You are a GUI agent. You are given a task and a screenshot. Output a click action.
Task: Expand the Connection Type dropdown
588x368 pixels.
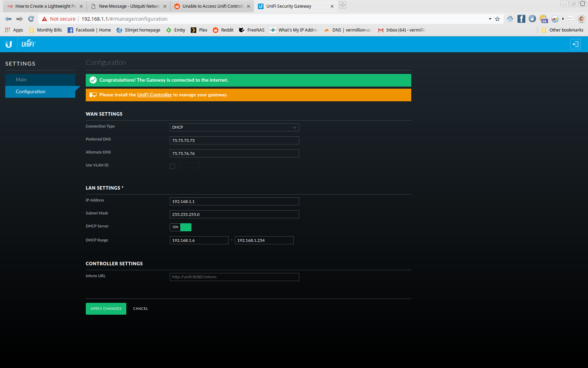click(x=234, y=127)
